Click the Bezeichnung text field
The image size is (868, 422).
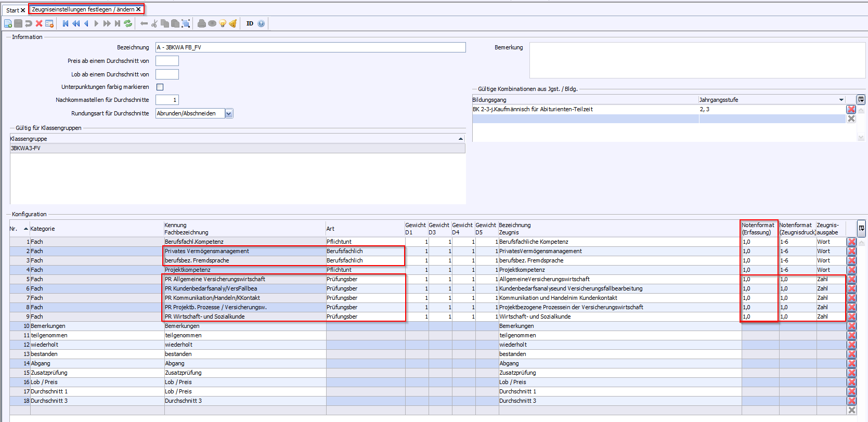pos(310,47)
